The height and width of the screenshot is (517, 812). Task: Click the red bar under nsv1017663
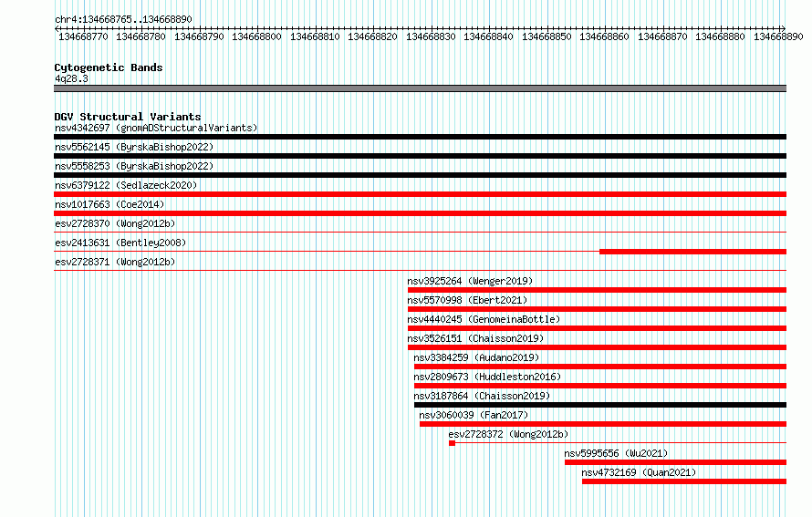tap(420, 213)
